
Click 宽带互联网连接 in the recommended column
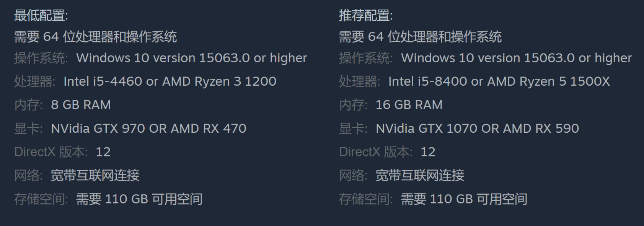tap(420, 176)
